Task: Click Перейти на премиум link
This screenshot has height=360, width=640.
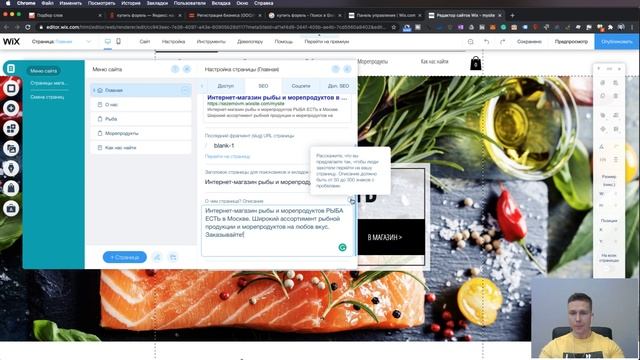Action: [327, 42]
